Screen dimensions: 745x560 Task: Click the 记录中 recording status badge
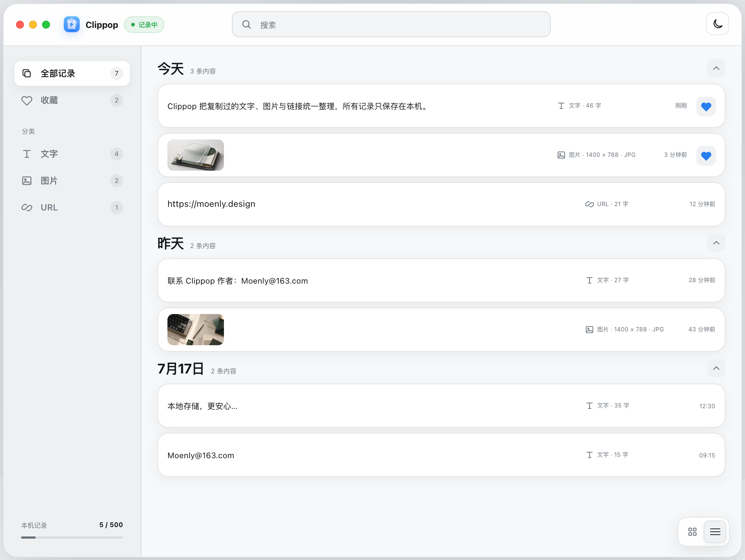pyautogui.click(x=144, y=25)
